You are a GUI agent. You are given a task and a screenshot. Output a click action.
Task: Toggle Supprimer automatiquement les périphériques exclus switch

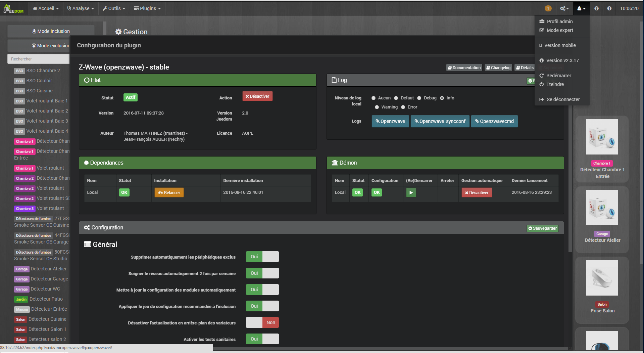click(x=262, y=257)
